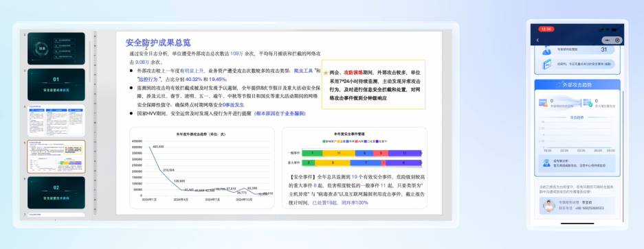Click the 40.32% percentage text
Screen dimensions: 644x249
[x=194, y=79]
